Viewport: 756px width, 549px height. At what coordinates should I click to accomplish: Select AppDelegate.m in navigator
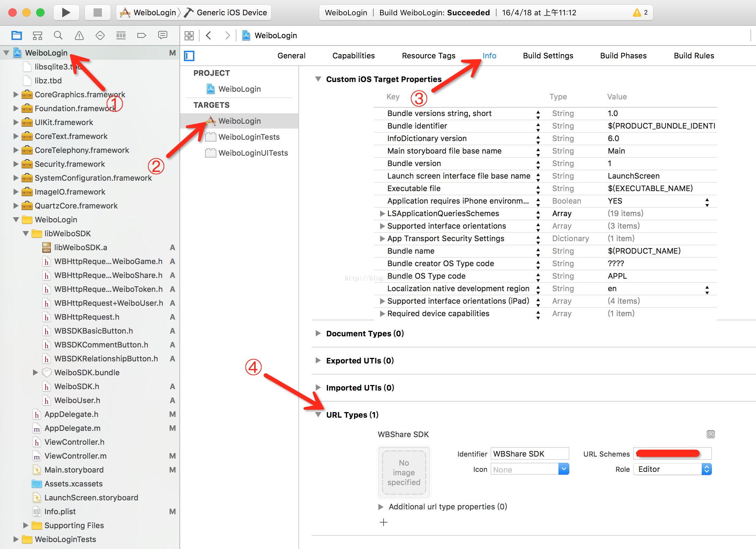[x=72, y=428]
